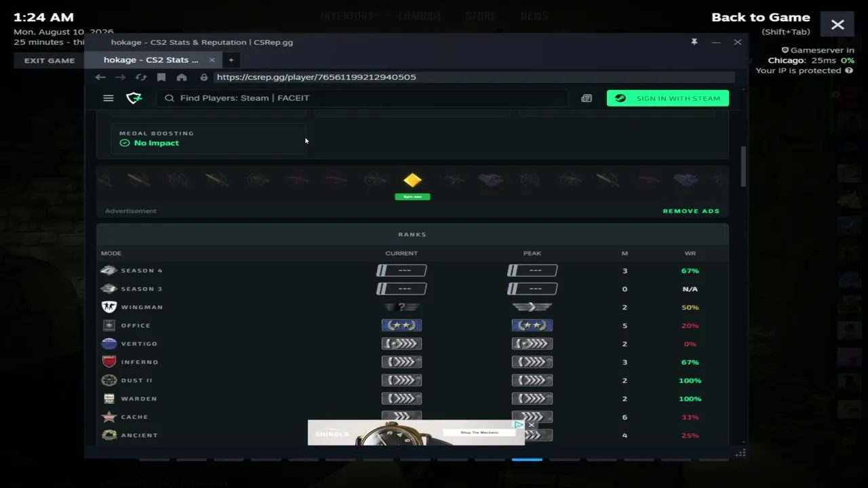Open the news icon next to sign in

pyautogui.click(x=587, y=98)
